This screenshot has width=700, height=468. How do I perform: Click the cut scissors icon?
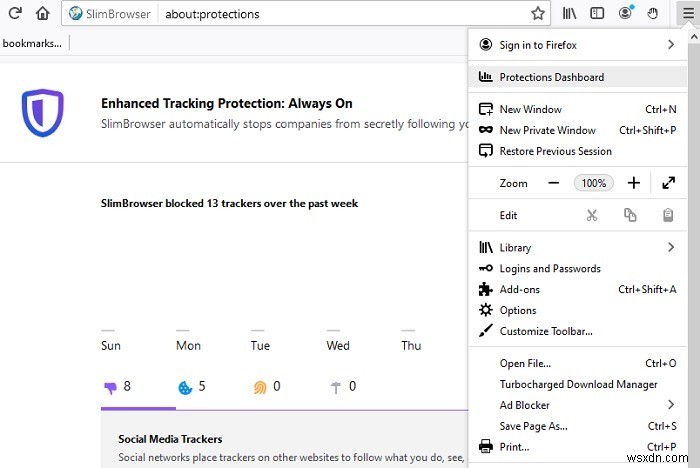click(592, 215)
